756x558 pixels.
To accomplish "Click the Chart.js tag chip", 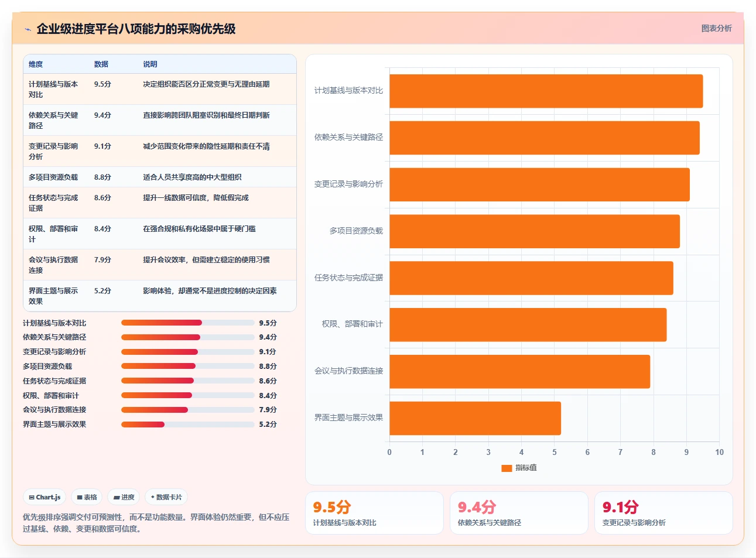I will tap(45, 497).
